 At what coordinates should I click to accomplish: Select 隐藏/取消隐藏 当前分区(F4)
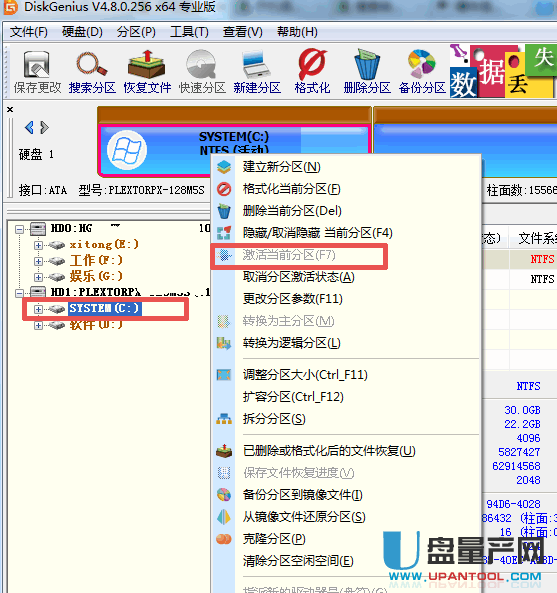(317, 233)
